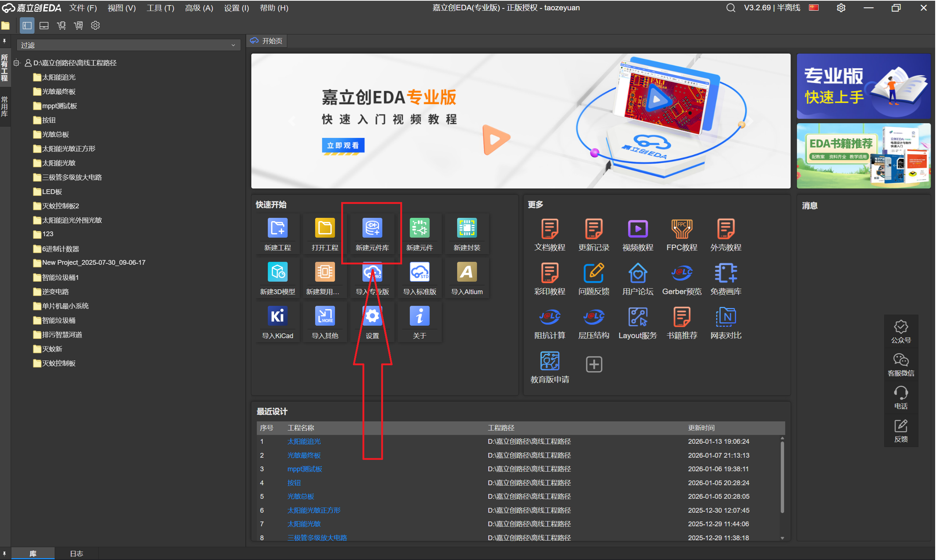Open the 过滤 filter dropdown
The image size is (937, 560).
pos(128,45)
